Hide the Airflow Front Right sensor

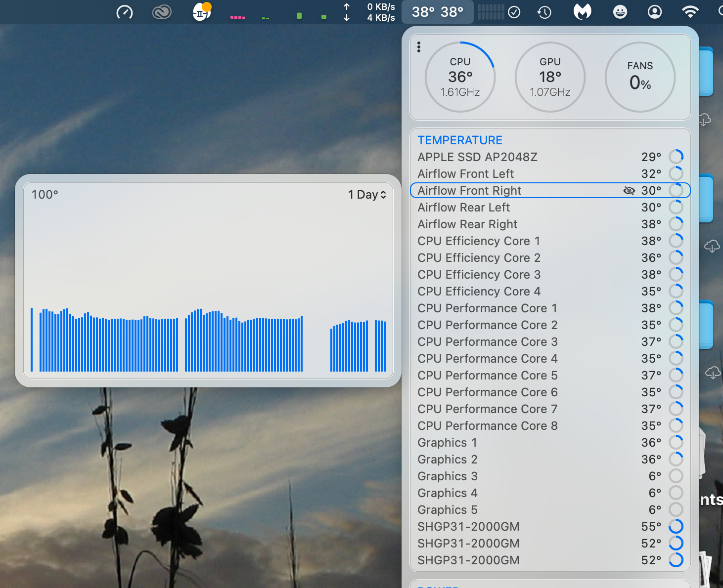click(629, 190)
